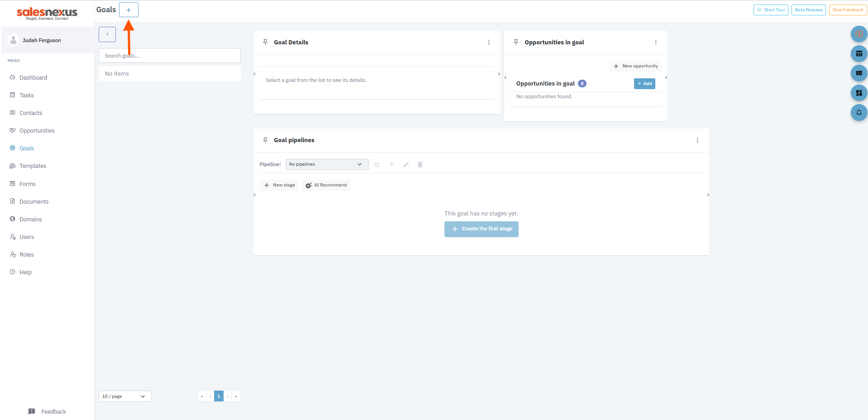Open the Users menu item
Screen dimensions: 868x420
[27, 237]
